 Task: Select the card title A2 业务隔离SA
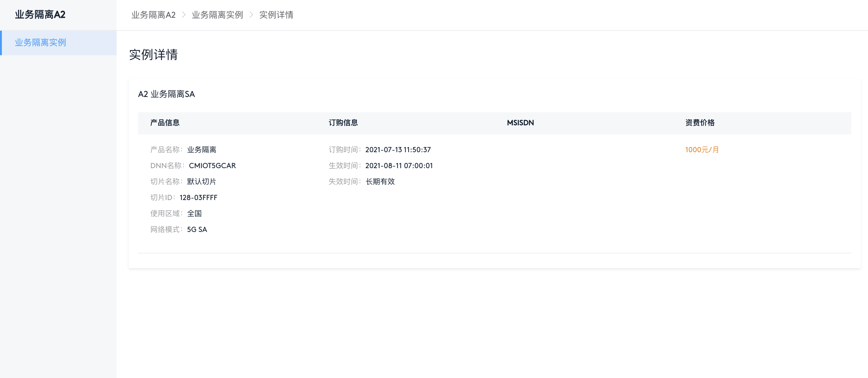167,94
